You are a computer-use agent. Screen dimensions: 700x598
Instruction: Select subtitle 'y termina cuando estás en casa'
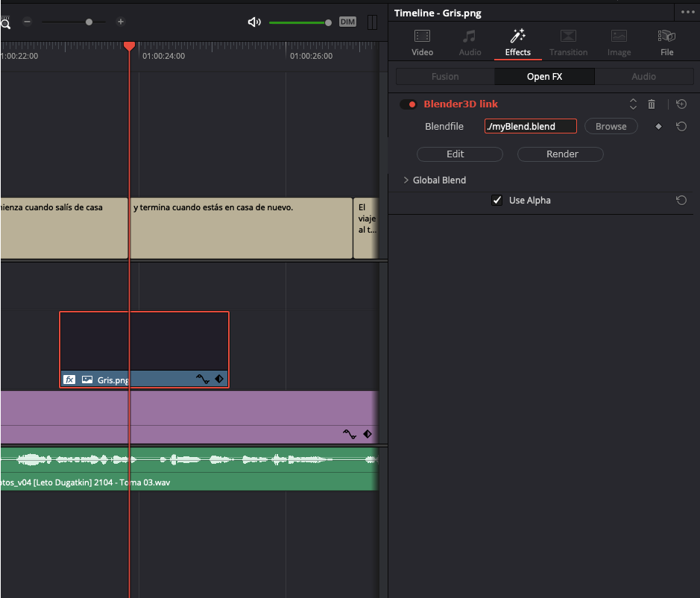click(241, 228)
